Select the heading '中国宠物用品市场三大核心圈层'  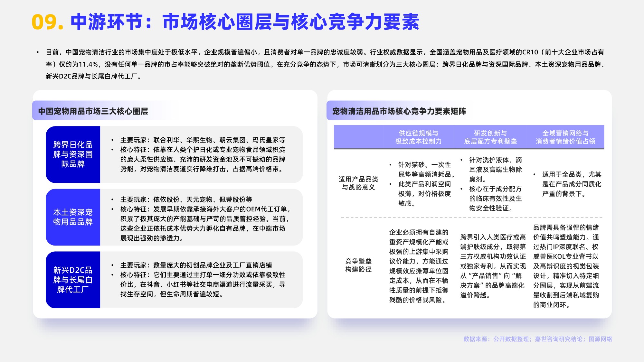point(93,111)
